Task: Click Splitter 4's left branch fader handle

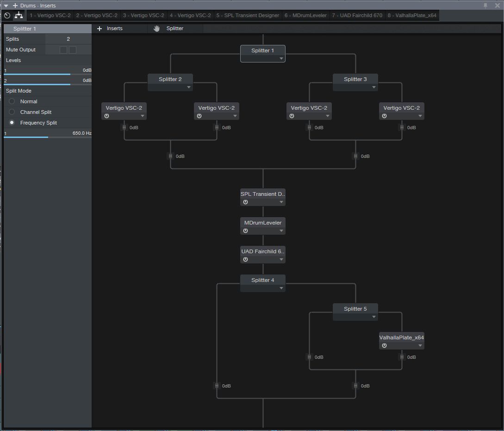Action: 217,386
